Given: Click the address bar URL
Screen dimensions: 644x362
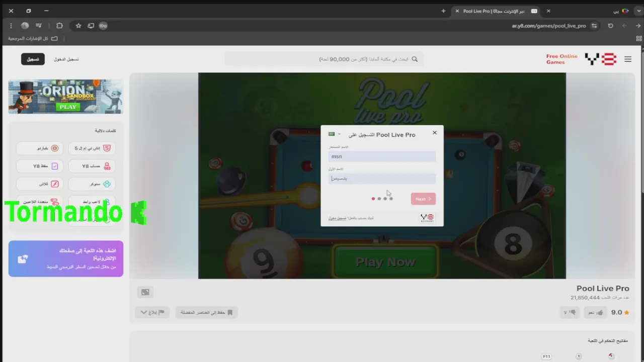Looking at the screenshot, I should point(549,26).
